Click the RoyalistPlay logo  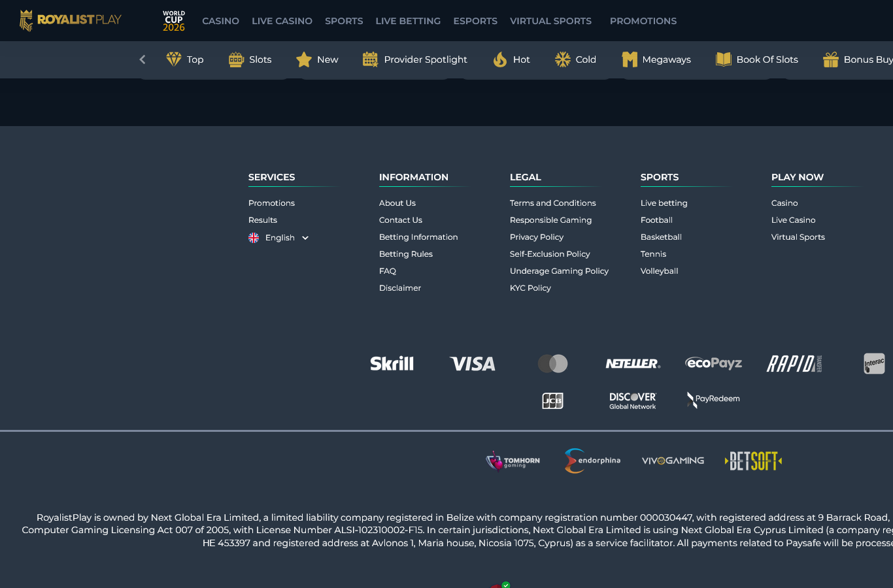[71, 20]
